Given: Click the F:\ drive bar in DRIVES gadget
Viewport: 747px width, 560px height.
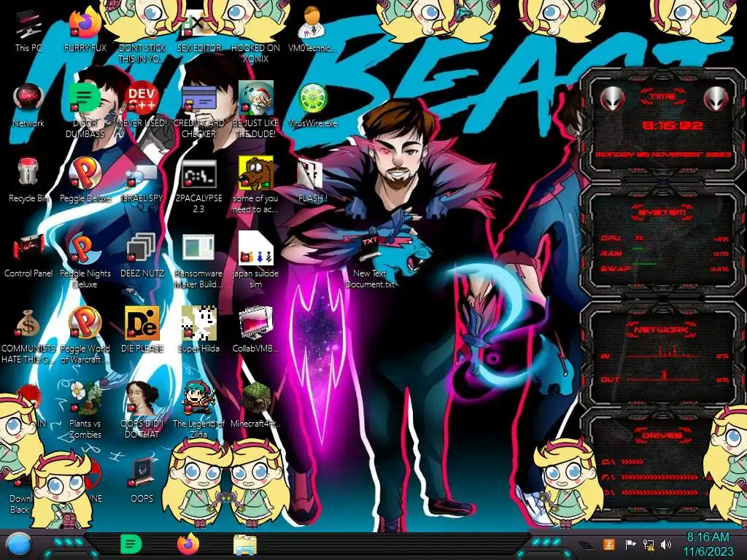Looking at the screenshot, I should tap(660, 477).
